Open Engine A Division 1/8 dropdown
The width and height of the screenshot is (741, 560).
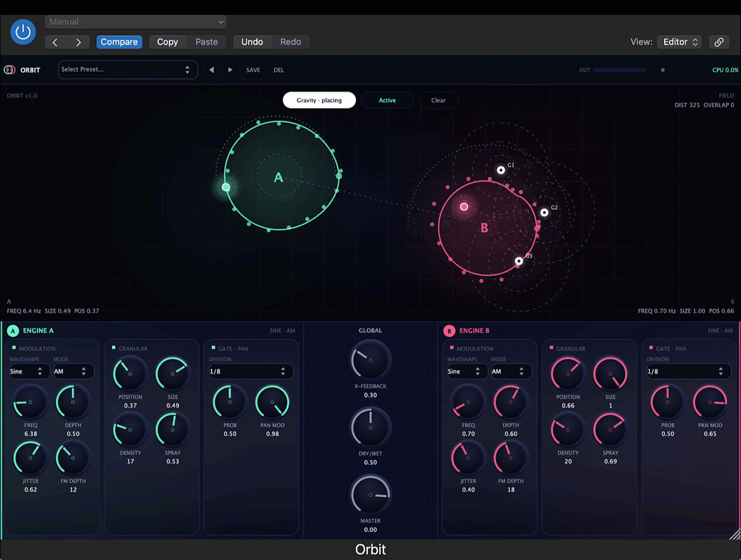coord(250,371)
